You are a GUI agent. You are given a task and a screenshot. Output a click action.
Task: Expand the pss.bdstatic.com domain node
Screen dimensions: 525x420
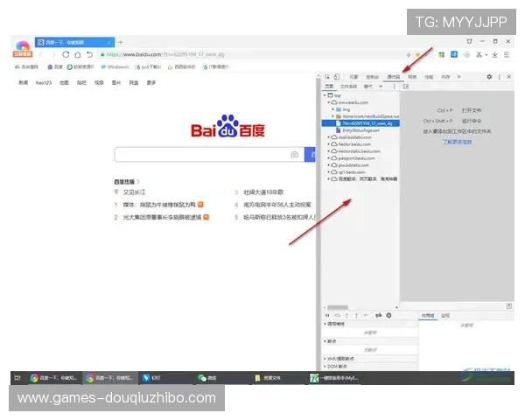click(x=329, y=165)
